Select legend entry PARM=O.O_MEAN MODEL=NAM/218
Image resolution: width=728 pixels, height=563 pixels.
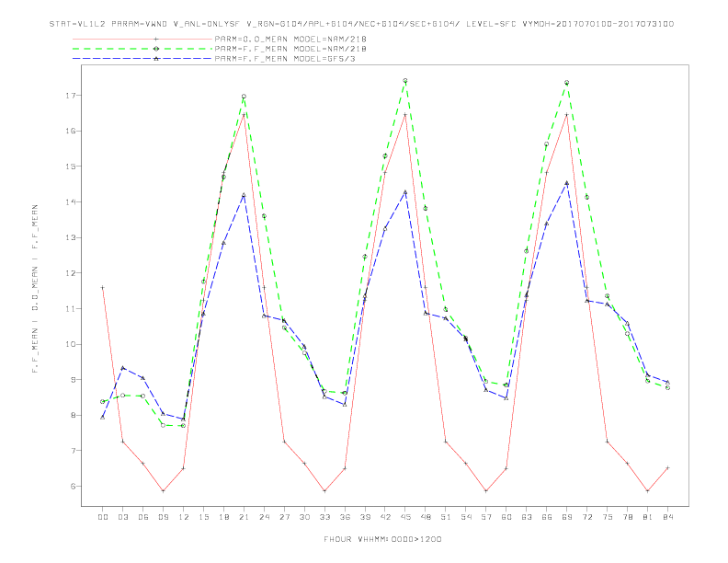tap(290, 39)
